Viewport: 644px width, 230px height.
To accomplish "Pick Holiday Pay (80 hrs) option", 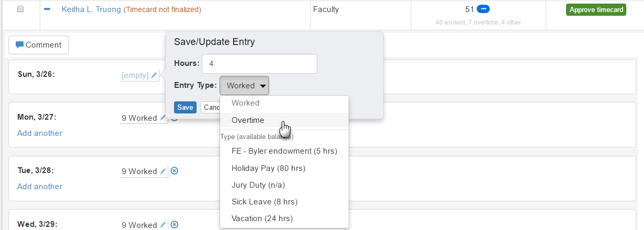I will (268, 168).
